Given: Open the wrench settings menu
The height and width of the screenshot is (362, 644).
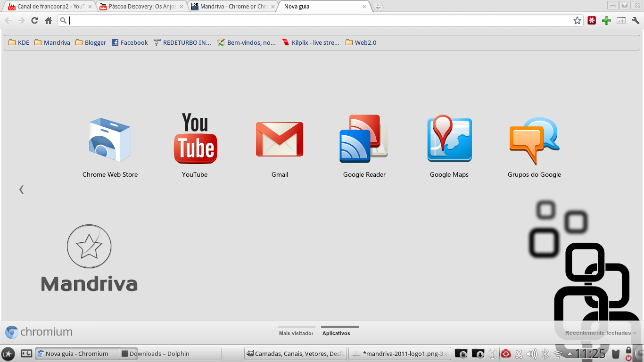Looking at the screenshot, I should click(x=636, y=20).
